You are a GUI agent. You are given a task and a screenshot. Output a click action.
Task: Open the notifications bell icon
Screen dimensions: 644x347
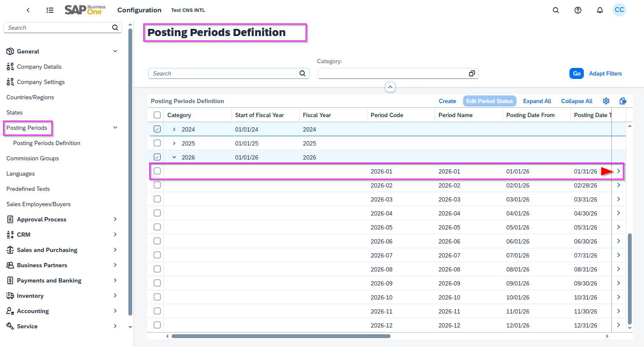pos(600,10)
